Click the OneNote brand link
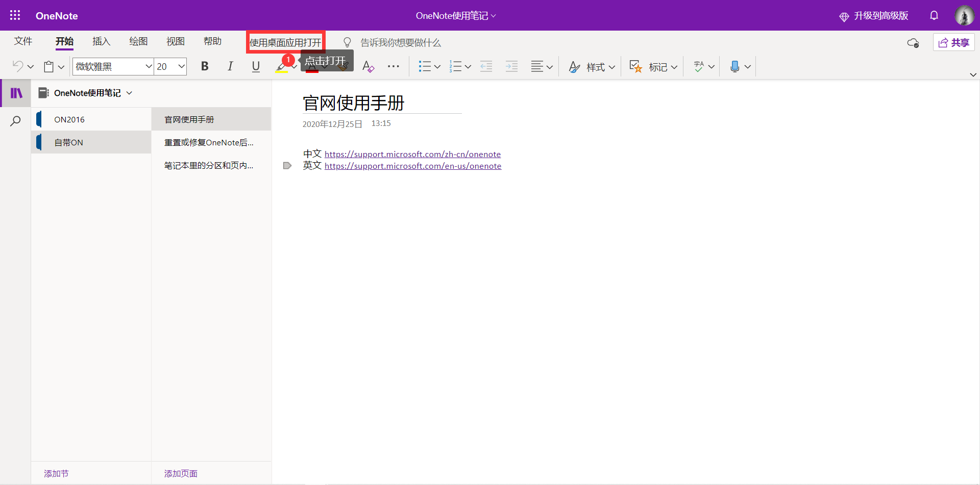Image resolution: width=980 pixels, height=485 pixels. click(57, 16)
